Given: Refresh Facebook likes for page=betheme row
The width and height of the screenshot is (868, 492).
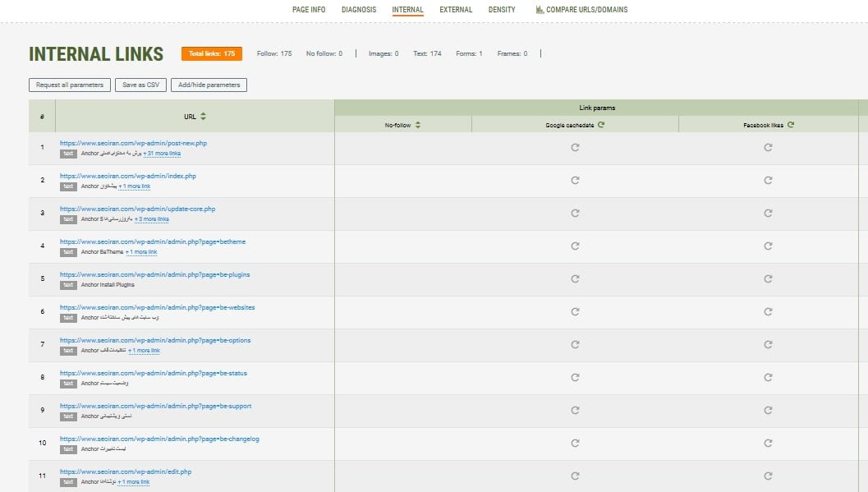Looking at the screenshot, I should (768, 246).
